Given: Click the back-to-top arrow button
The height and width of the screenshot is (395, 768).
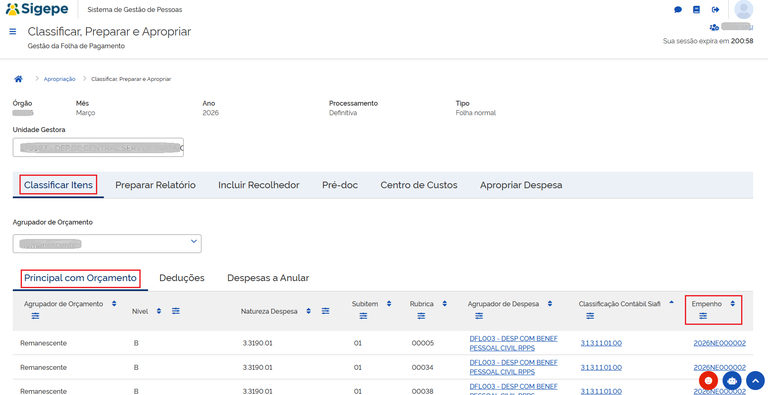Looking at the screenshot, I should point(755,380).
